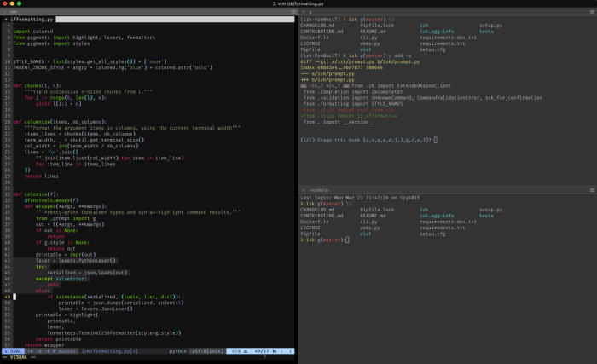Open the vim pane's menu icon
Screen dimensions: 597x364
(293, 12)
